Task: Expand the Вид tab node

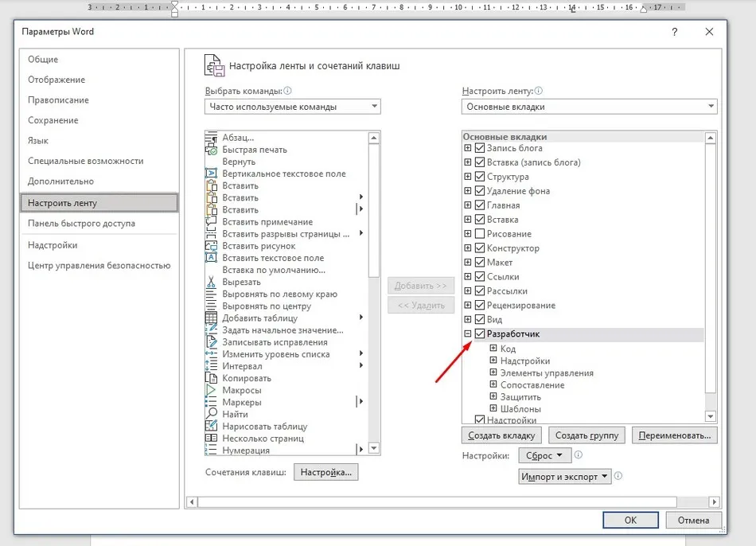Action: pos(468,319)
